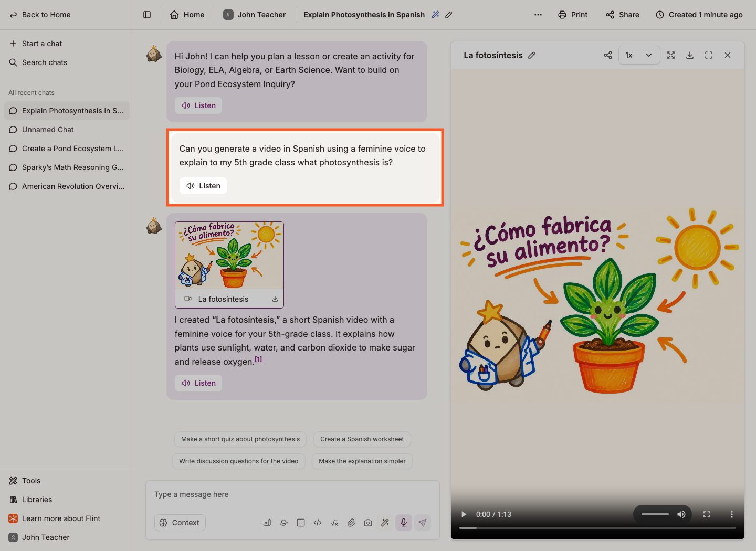Insert a table via composer icon
756x551 pixels.
[x=301, y=523]
